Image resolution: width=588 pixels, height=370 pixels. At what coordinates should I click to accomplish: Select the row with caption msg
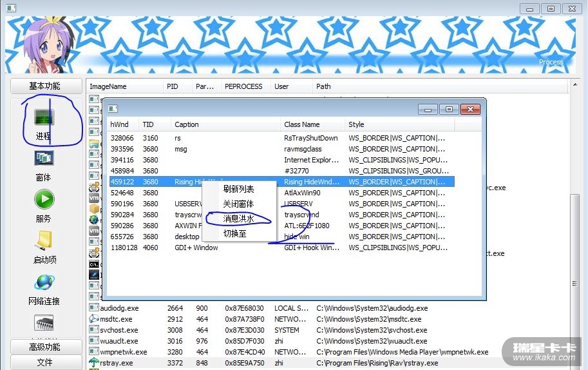[281, 149]
